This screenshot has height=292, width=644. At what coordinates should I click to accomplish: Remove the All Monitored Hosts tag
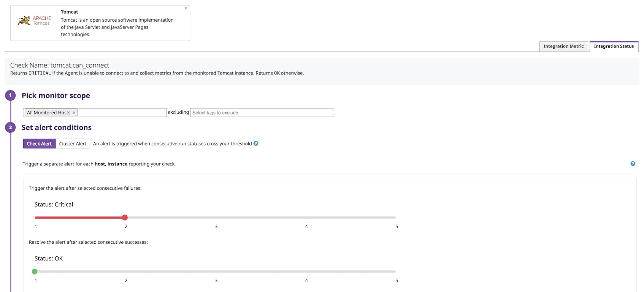[x=74, y=113]
